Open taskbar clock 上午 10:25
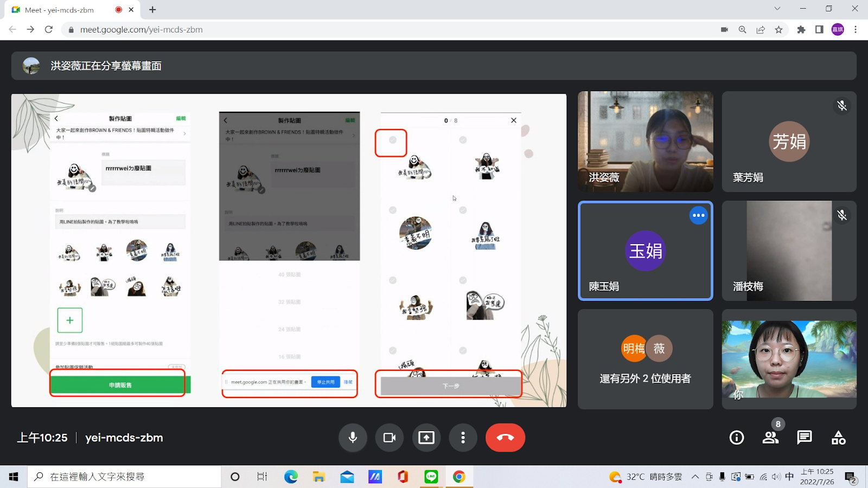The width and height of the screenshot is (868, 488). pyautogui.click(x=817, y=477)
